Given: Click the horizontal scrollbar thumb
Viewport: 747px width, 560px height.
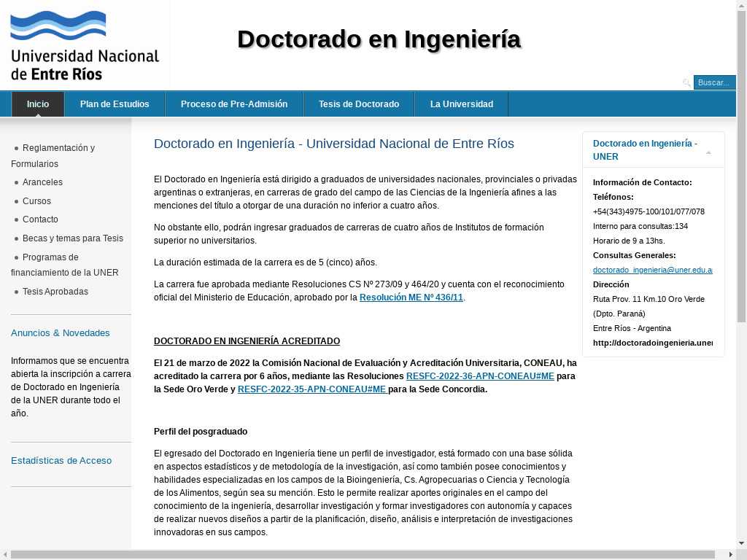Looking at the screenshot, I should pos(362,555).
